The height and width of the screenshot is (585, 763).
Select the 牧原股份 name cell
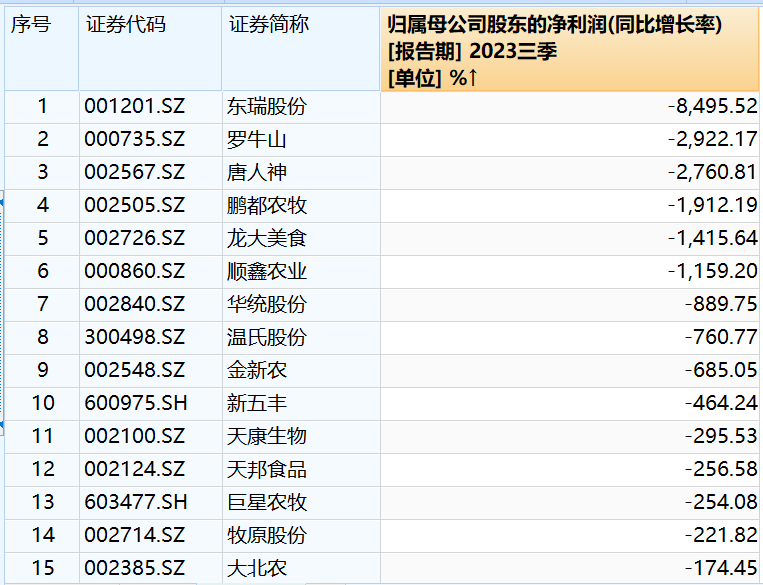click(301, 536)
